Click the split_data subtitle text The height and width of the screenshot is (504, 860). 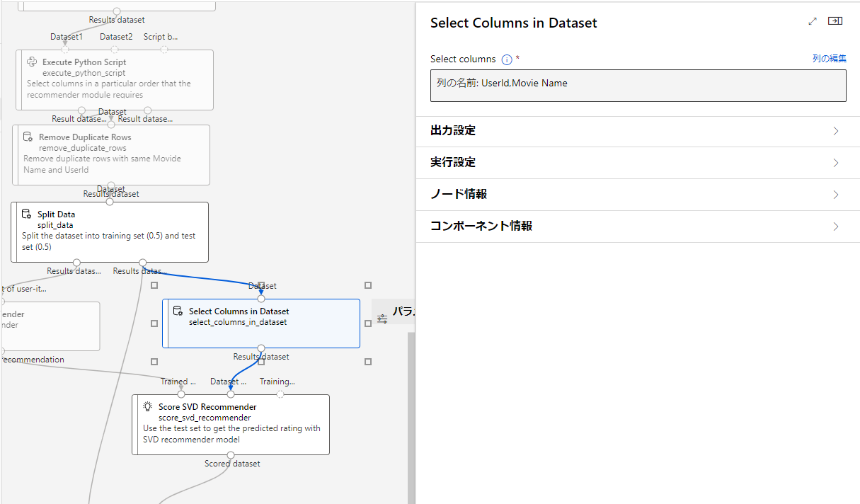pos(55,225)
